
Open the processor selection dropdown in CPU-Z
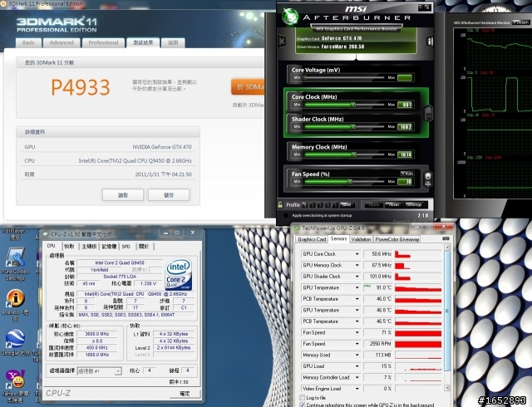click(x=99, y=371)
